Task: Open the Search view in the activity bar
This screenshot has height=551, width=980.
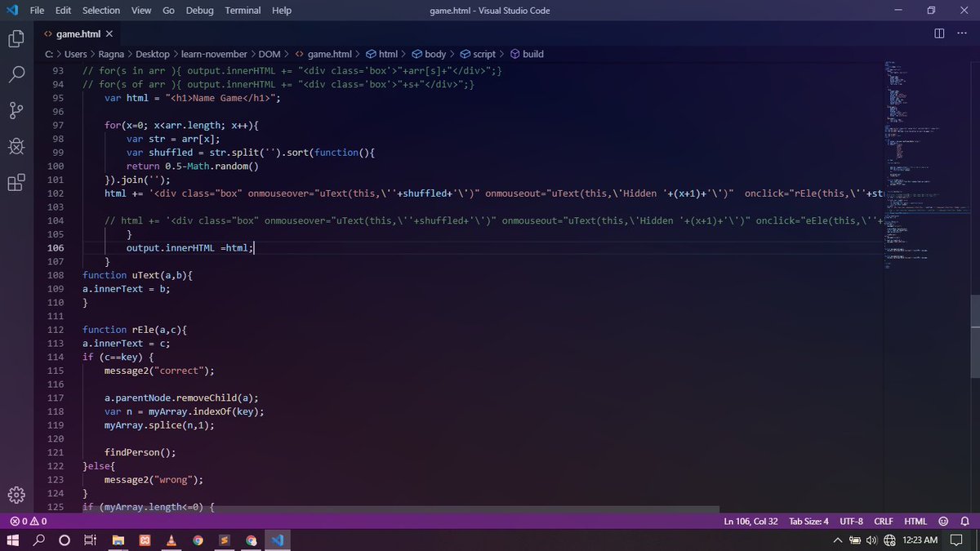Action: (x=16, y=74)
